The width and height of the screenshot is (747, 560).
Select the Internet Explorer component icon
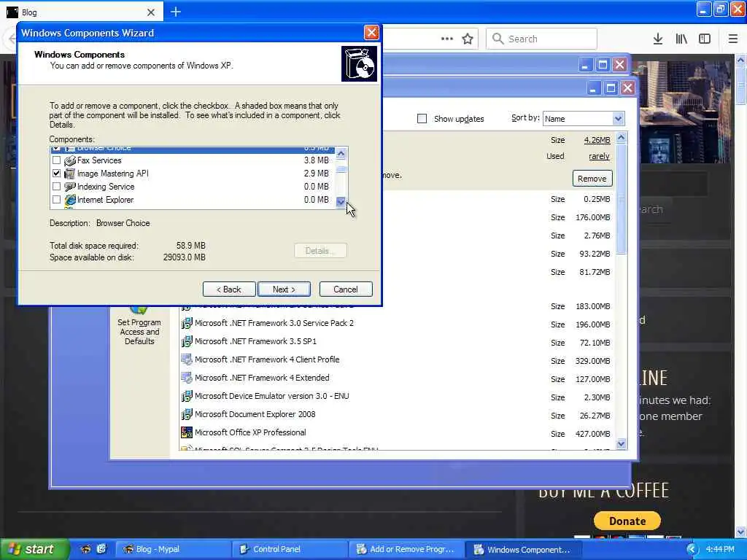(x=70, y=200)
